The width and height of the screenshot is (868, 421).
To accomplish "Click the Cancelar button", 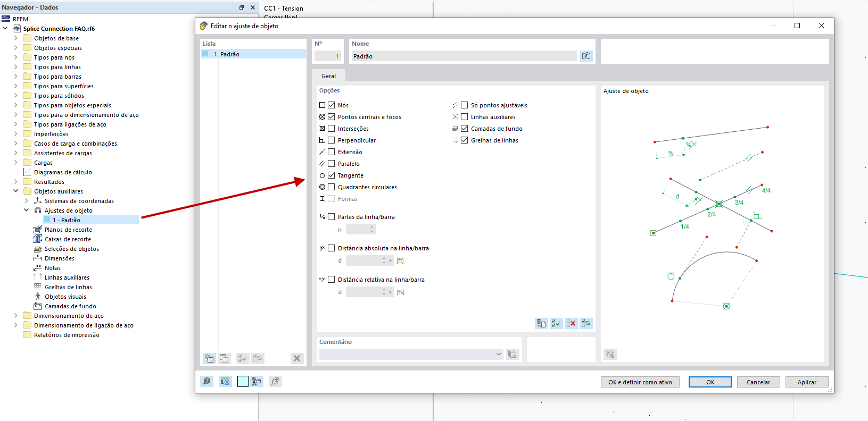I will click(x=758, y=382).
